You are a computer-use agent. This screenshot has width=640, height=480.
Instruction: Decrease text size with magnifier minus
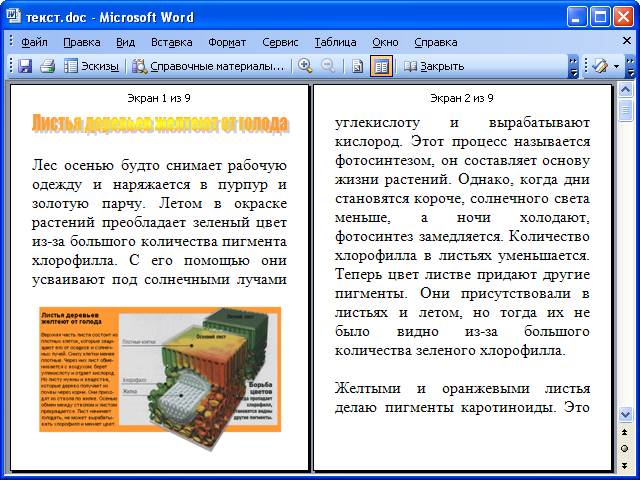tap(328, 66)
